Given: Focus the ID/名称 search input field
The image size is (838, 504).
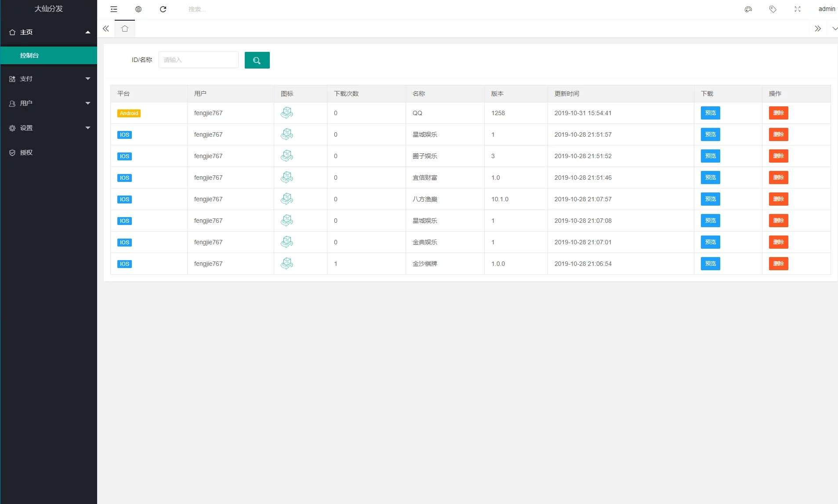Looking at the screenshot, I should [198, 60].
